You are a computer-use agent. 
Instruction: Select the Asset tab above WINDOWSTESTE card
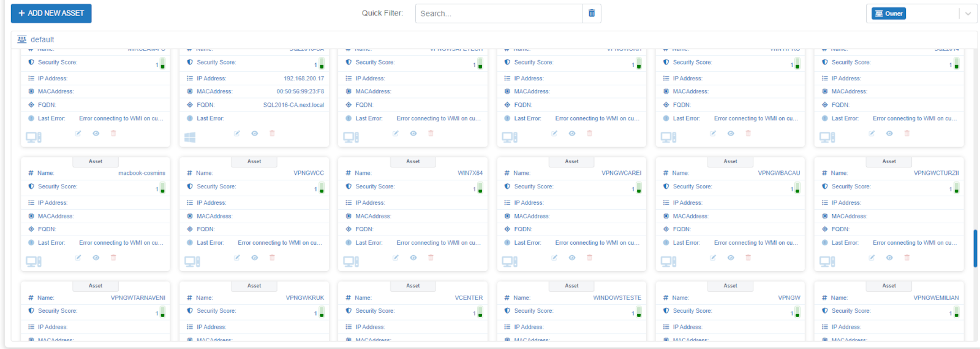(x=571, y=286)
